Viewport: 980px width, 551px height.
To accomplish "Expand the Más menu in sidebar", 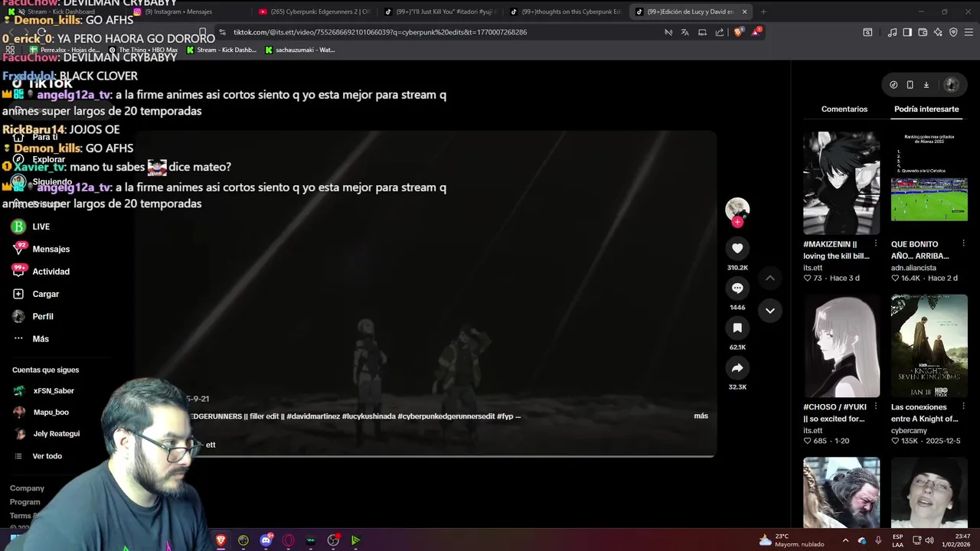I will point(31,339).
